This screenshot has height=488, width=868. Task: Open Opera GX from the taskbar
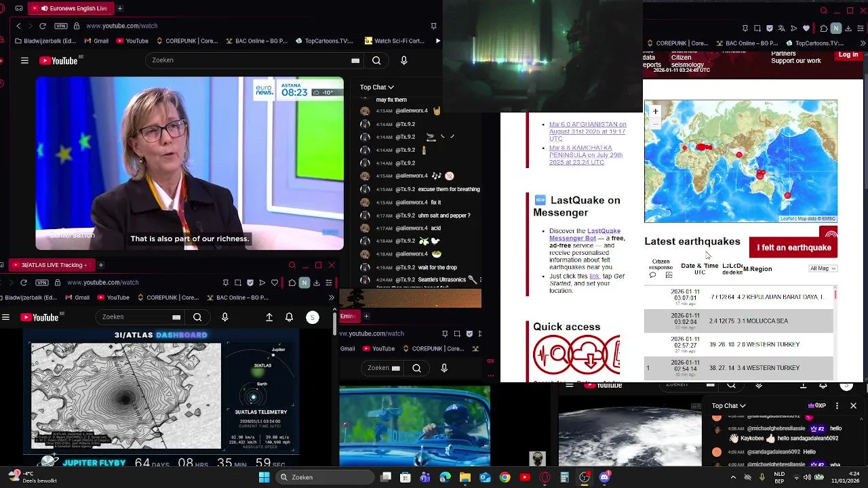coord(545,477)
